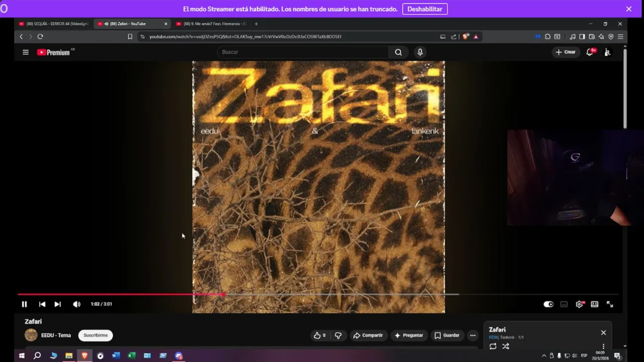Open the Brave Rewards triangle icon
This screenshot has height=362, width=644.
click(475, 37)
